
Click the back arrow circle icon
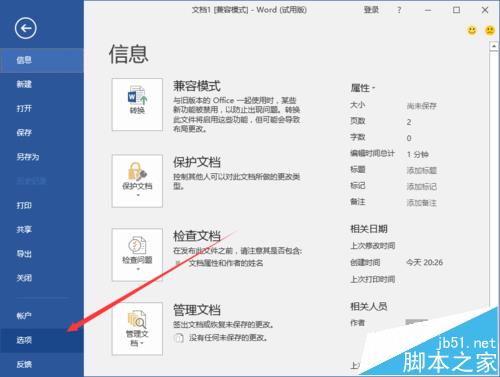pyautogui.click(x=26, y=28)
